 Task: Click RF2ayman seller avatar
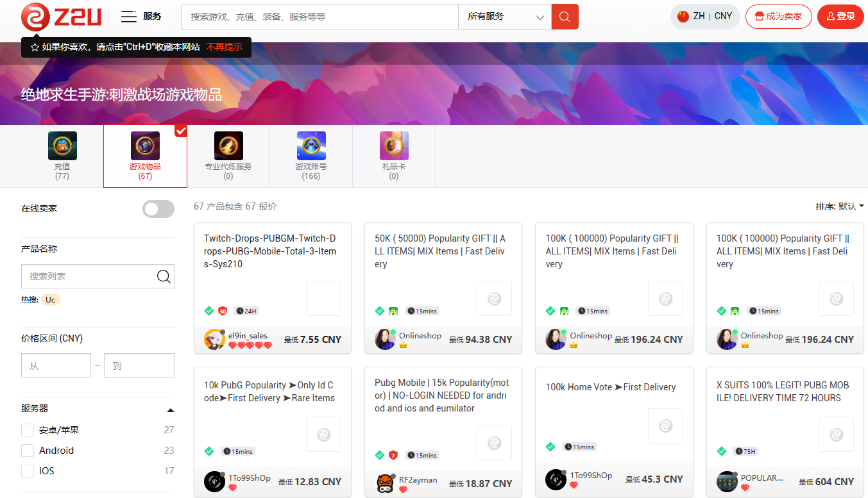tap(385, 483)
